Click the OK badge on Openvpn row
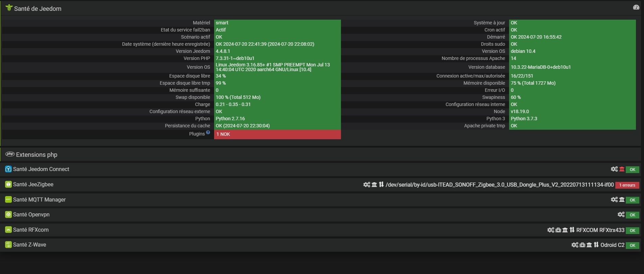The height and width of the screenshot is (274, 644). pos(632,215)
